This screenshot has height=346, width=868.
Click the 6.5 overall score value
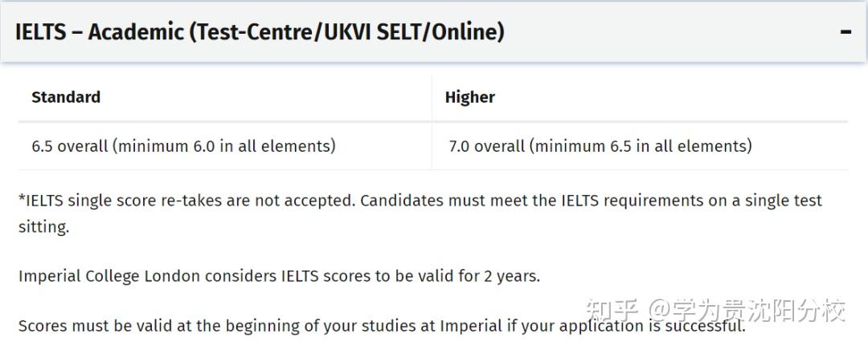click(69, 146)
